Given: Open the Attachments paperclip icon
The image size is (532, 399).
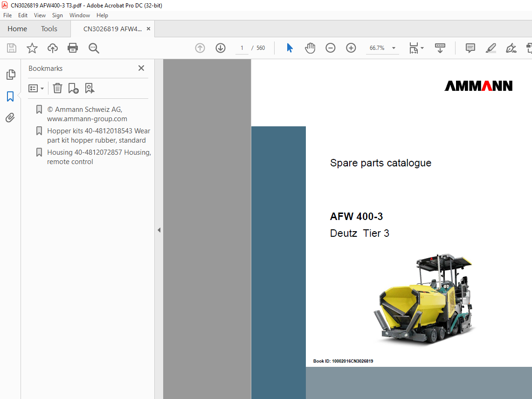Looking at the screenshot, I should point(10,118).
